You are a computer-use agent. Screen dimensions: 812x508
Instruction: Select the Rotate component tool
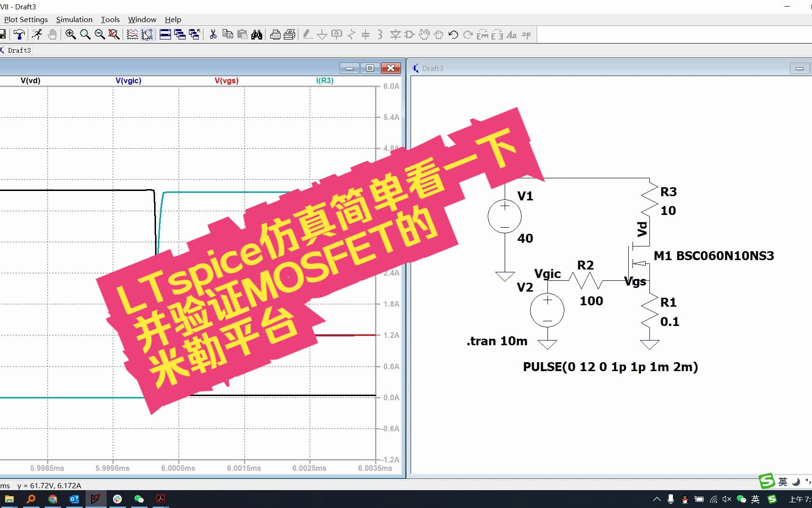[483, 34]
